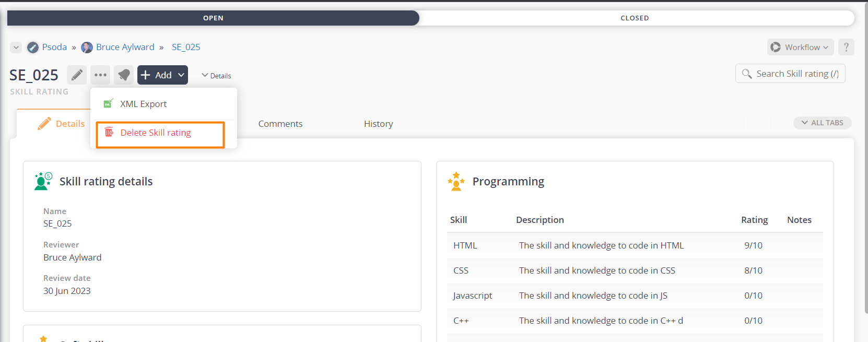Open the Add dropdown button
This screenshot has width=868, height=342.
(x=162, y=75)
